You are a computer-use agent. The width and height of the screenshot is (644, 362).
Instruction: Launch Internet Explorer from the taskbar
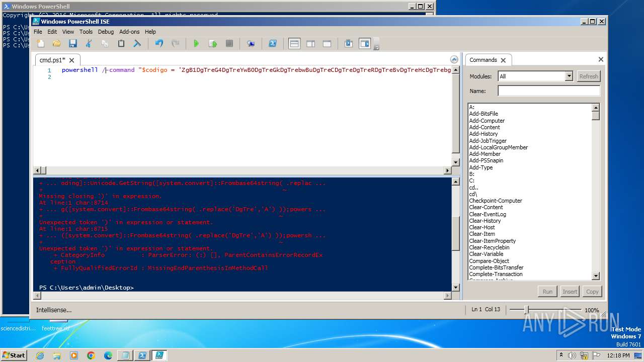pyautogui.click(x=40, y=355)
